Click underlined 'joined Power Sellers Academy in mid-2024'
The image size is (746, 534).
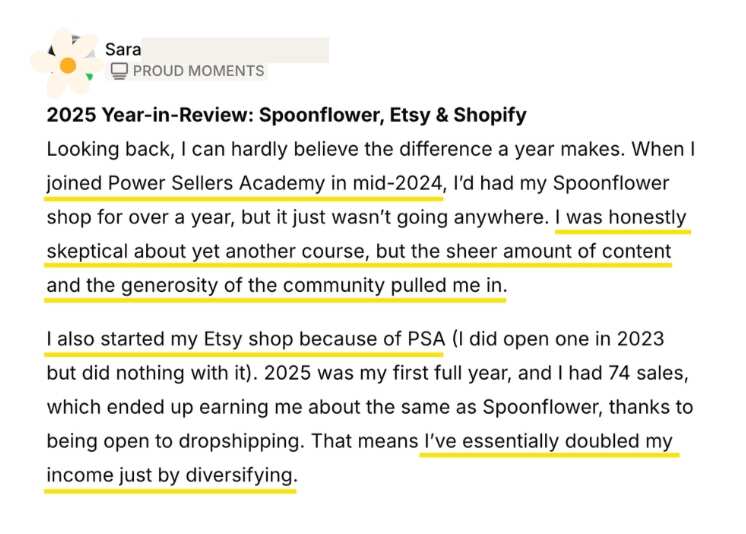pos(245,183)
